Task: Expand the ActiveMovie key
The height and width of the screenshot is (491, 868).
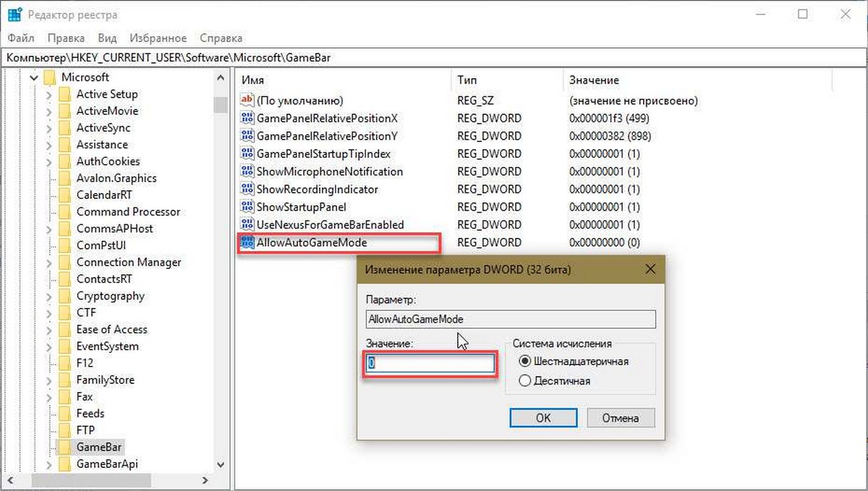Action: coord(48,111)
